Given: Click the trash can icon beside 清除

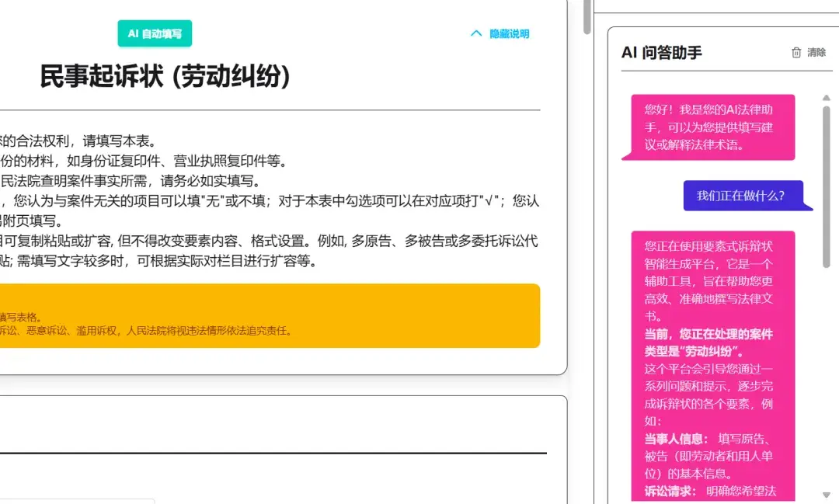Looking at the screenshot, I should 796,53.
